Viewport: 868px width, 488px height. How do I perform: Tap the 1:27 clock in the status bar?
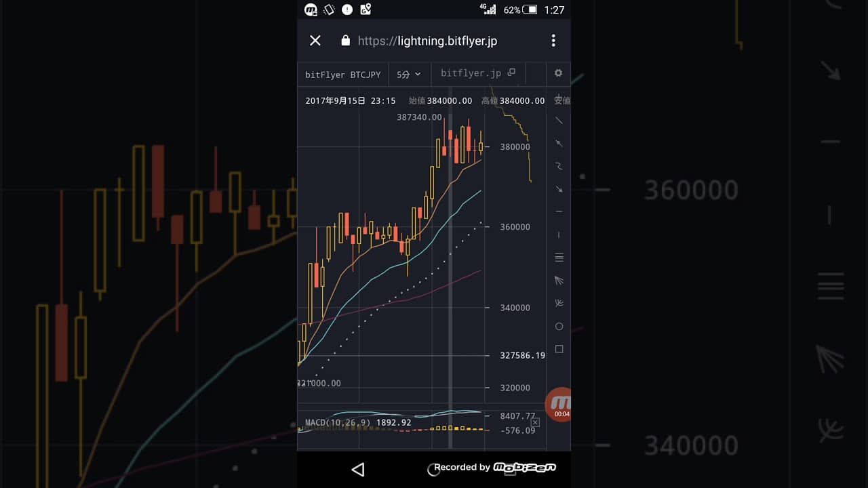point(554,9)
